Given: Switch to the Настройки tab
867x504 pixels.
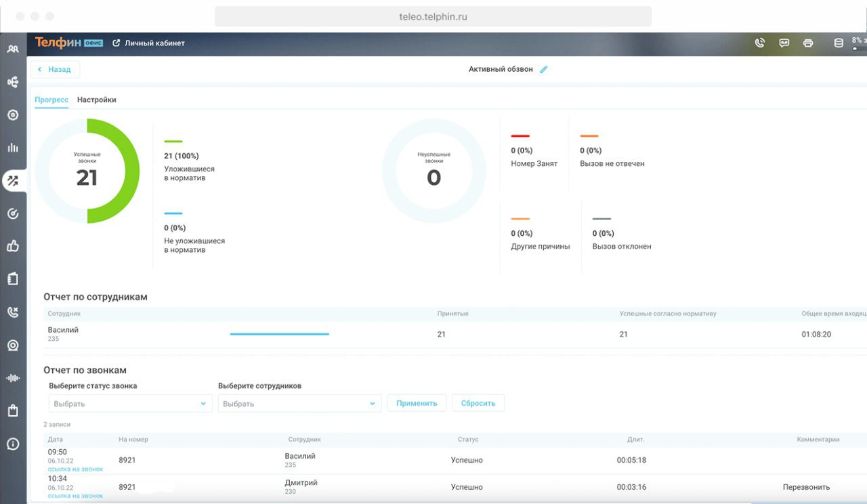Looking at the screenshot, I should 96,100.
